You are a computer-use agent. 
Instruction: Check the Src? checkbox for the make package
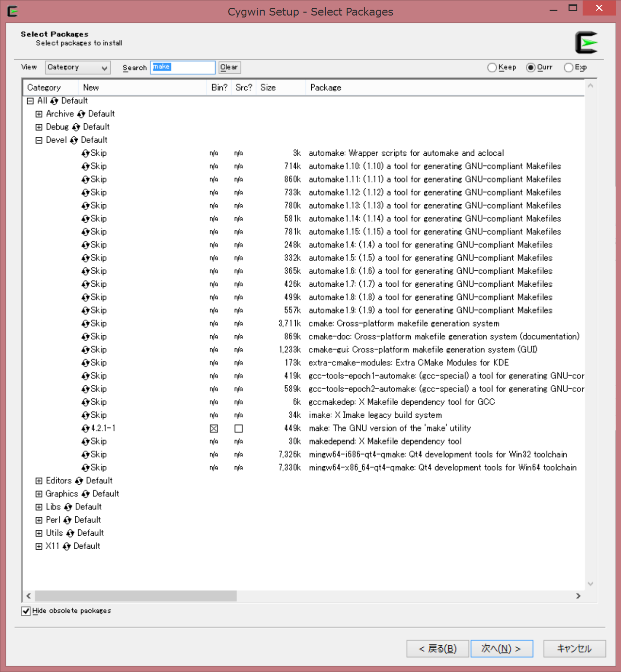[x=238, y=428]
